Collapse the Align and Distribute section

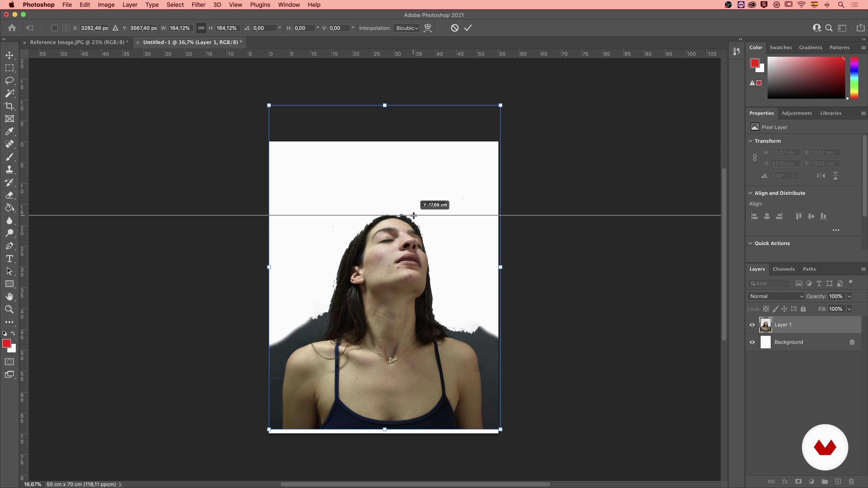click(x=750, y=193)
